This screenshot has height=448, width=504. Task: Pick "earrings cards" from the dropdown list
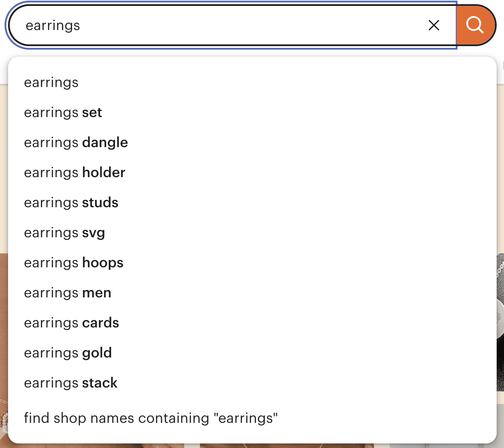click(x=252, y=323)
